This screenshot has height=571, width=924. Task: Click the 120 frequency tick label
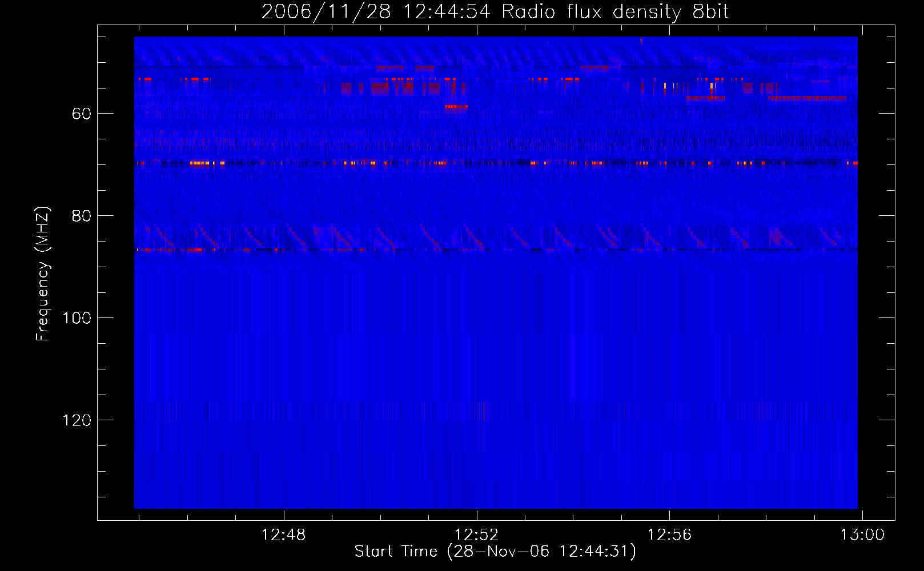pyautogui.click(x=77, y=420)
